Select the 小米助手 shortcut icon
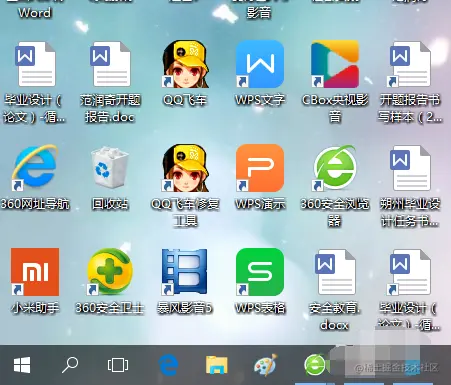This screenshot has height=385, width=451. [x=35, y=272]
